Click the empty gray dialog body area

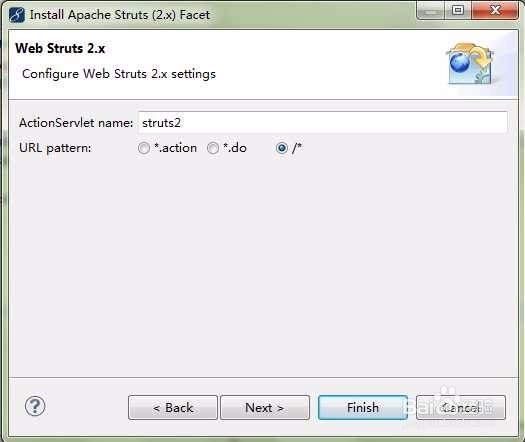pos(263,268)
